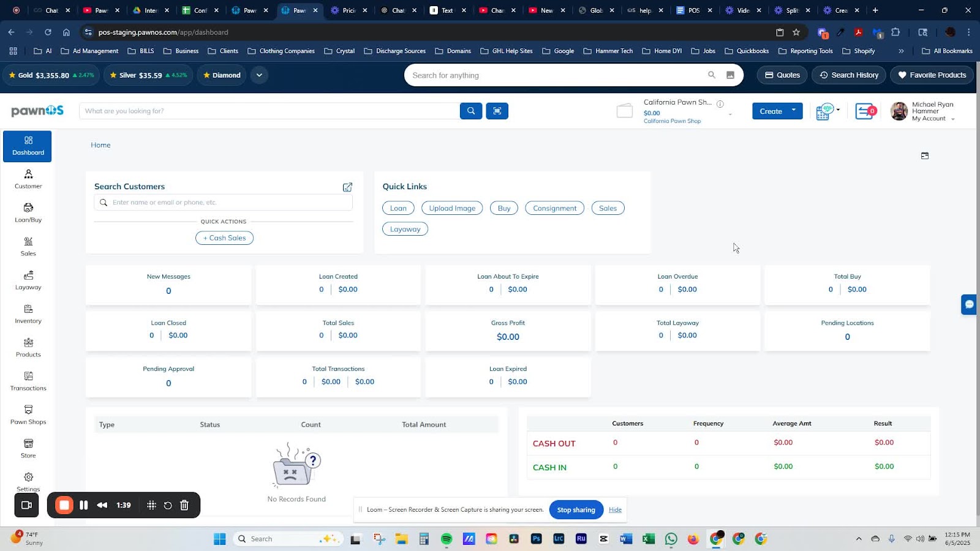Open Photoshop from the taskbar
The height and width of the screenshot is (551, 980).
[x=537, y=539]
